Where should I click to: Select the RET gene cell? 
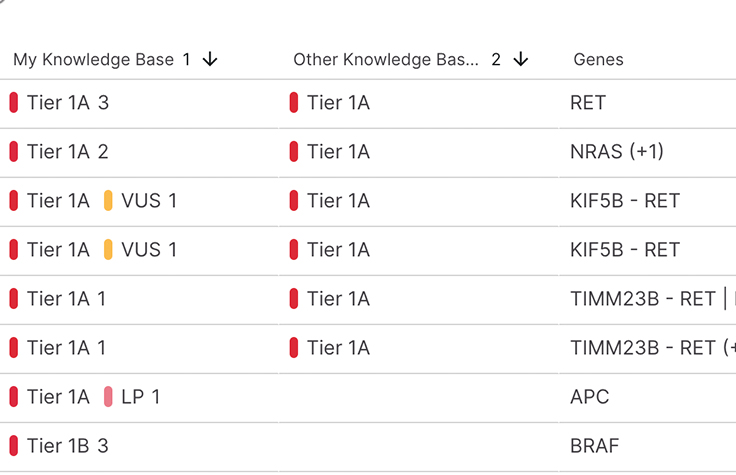coord(588,103)
